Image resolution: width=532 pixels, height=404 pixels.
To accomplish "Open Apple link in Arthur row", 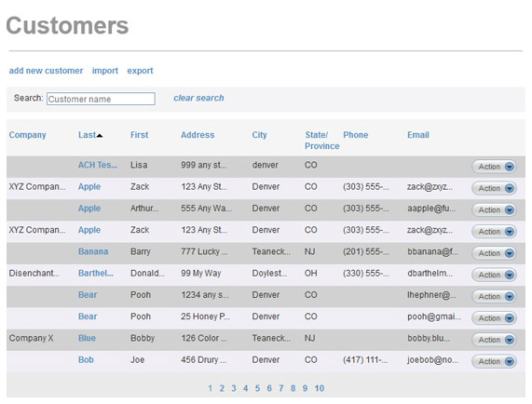I will (89, 209).
